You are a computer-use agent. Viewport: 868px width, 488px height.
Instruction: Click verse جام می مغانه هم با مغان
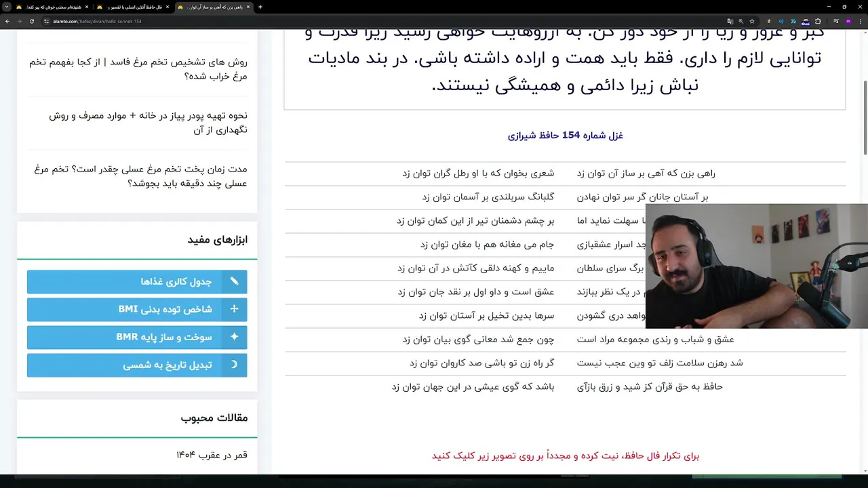pos(487,245)
